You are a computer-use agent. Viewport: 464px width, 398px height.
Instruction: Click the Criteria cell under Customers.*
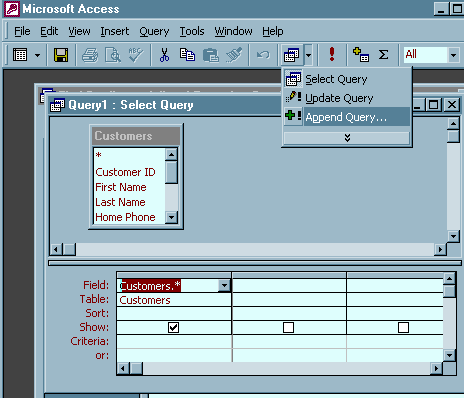coord(174,341)
